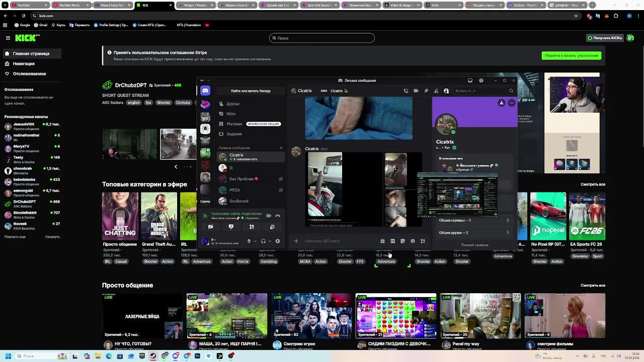Open more options on Cicatrix profile banner
Image resolution: width=644 pixels, height=362 pixels.
(511, 103)
